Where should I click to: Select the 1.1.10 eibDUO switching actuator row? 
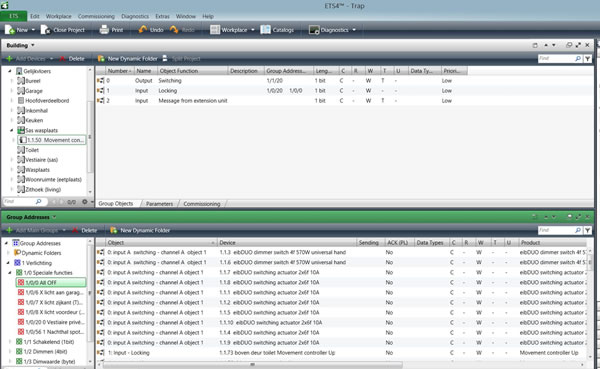(342, 323)
